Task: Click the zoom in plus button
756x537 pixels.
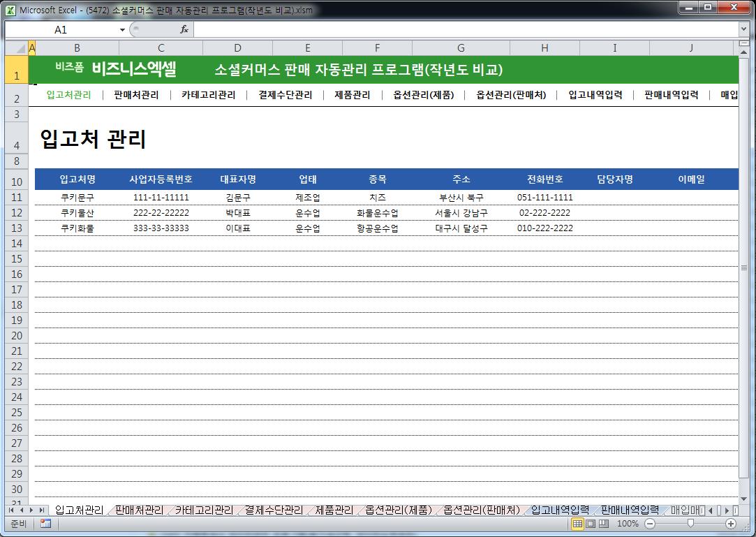Action: point(731,524)
